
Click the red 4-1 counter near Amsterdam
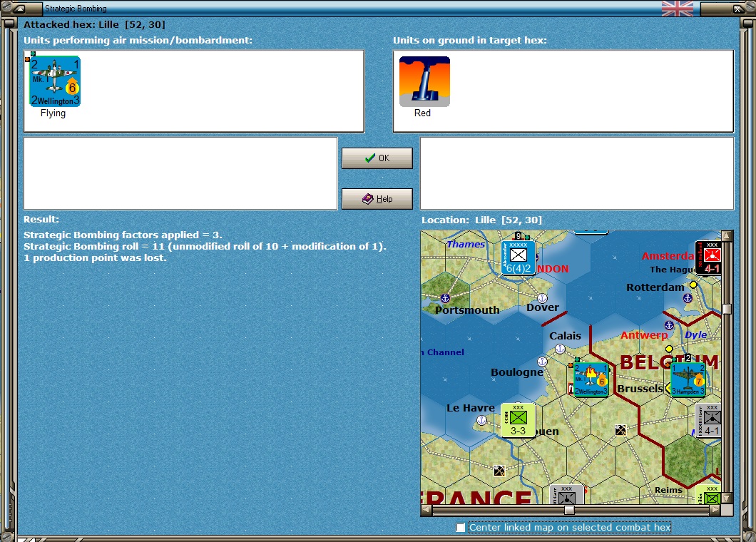pyautogui.click(x=709, y=258)
